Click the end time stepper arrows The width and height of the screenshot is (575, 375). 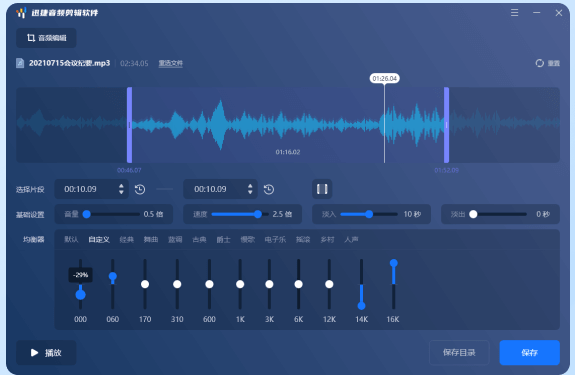[x=250, y=189]
